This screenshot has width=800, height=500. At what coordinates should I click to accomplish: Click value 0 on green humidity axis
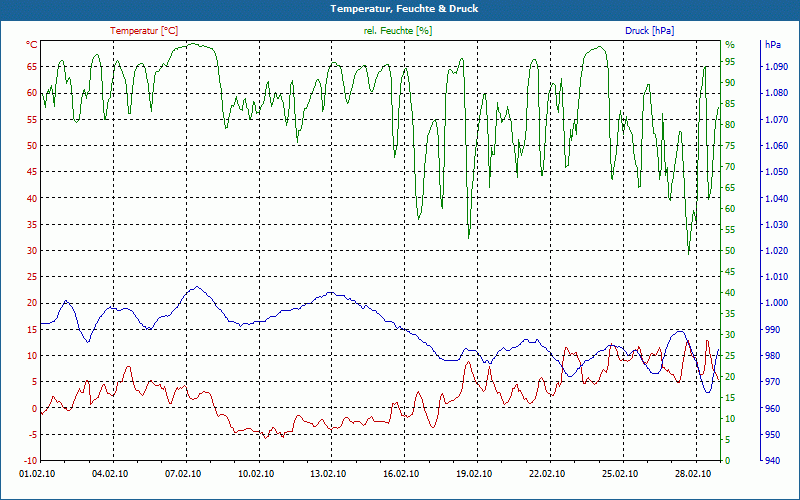click(728, 461)
